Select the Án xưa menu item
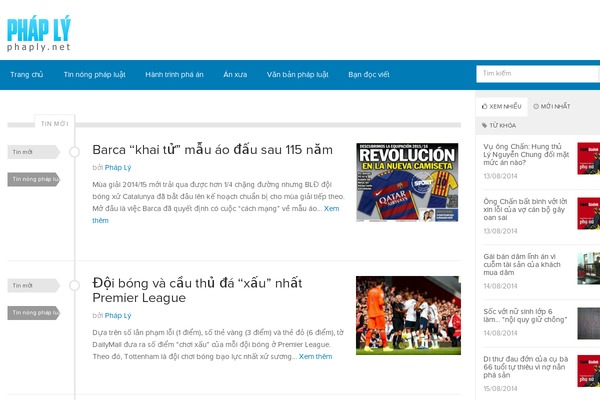 click(x=235, y=75)
